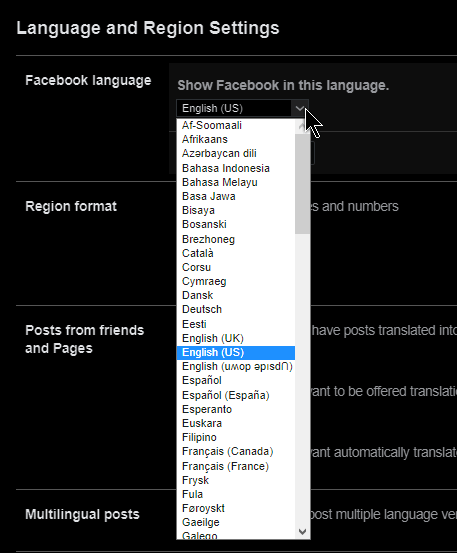This screenshot has height=553, width=457.
Task: Click the language list scrollbar thumb
Action: point(302,183)
